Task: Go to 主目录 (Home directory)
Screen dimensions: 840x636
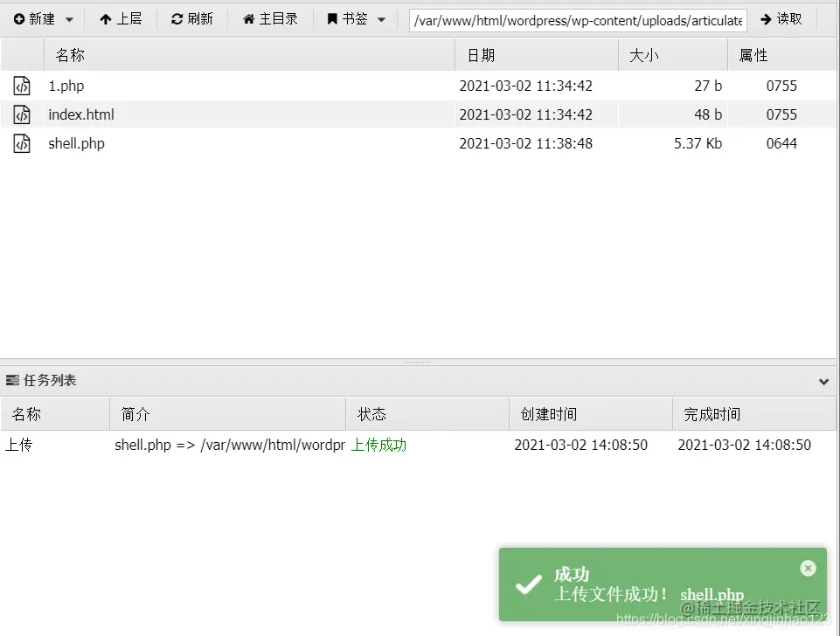Action: (270, 19)
